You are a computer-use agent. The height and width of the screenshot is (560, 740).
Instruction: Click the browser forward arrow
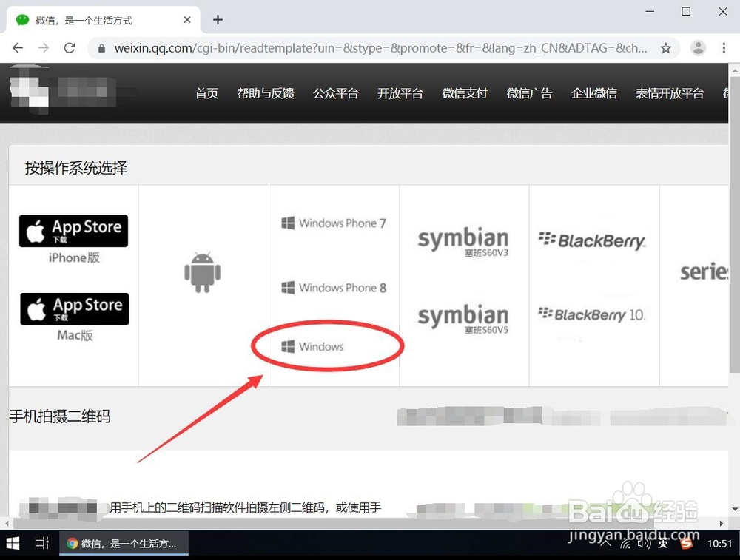(x=44, y=47)
